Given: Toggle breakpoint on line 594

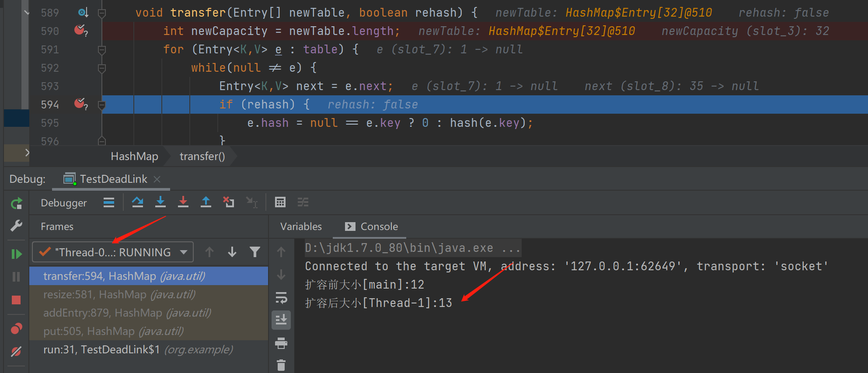Looking at the screenshot, I should tap(80, 104).
